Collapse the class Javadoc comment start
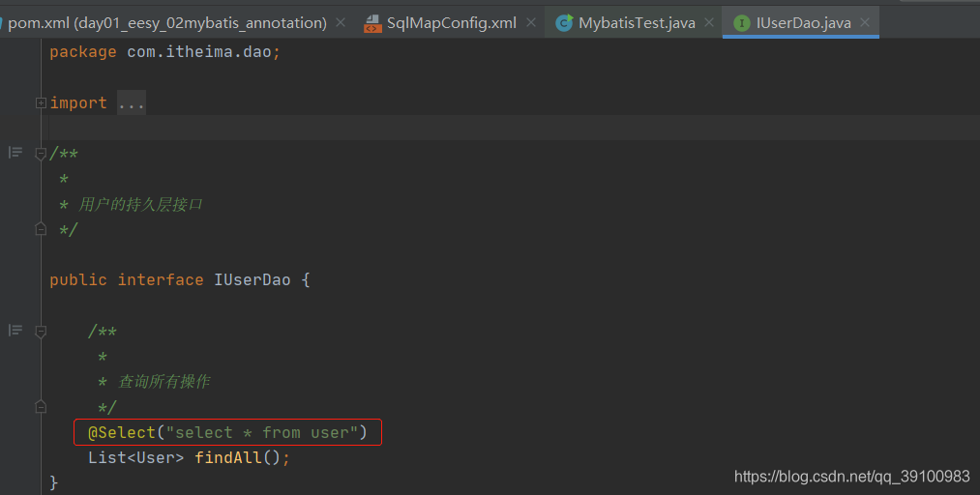This screenshot has width=980, height=495. point(41,154)
